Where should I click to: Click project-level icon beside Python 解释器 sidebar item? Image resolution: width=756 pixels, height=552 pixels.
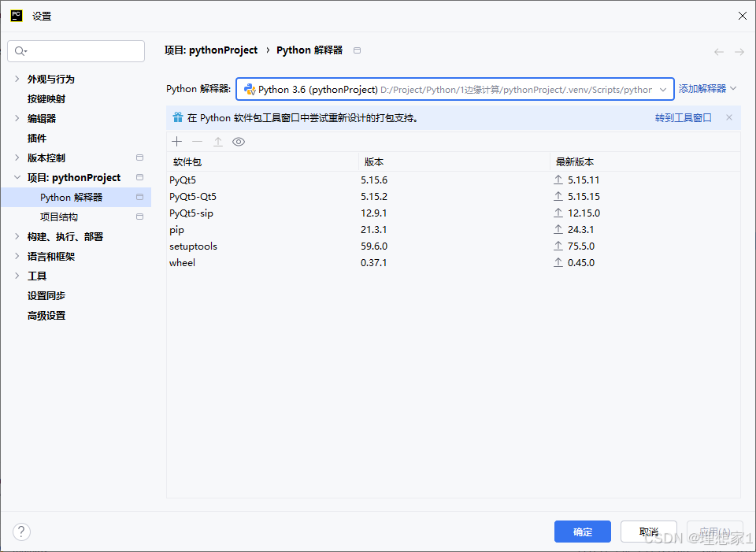click(x=140, y=197)
